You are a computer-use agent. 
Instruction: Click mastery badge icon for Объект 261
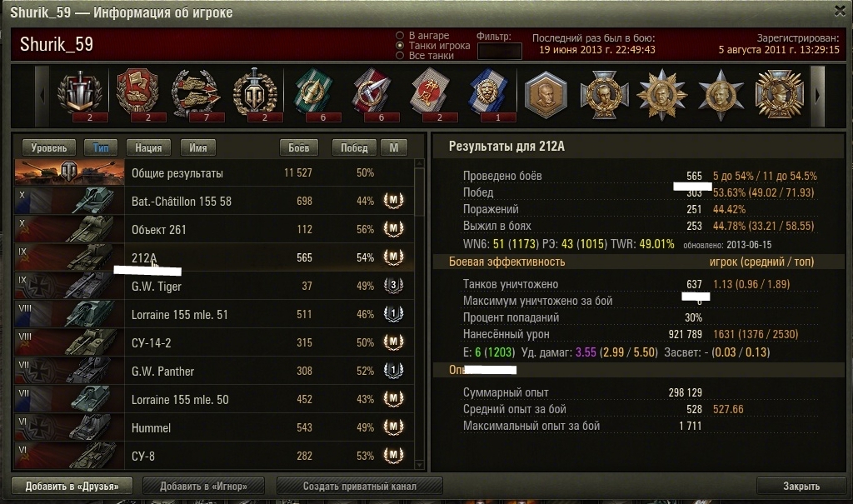pos(393,228)
